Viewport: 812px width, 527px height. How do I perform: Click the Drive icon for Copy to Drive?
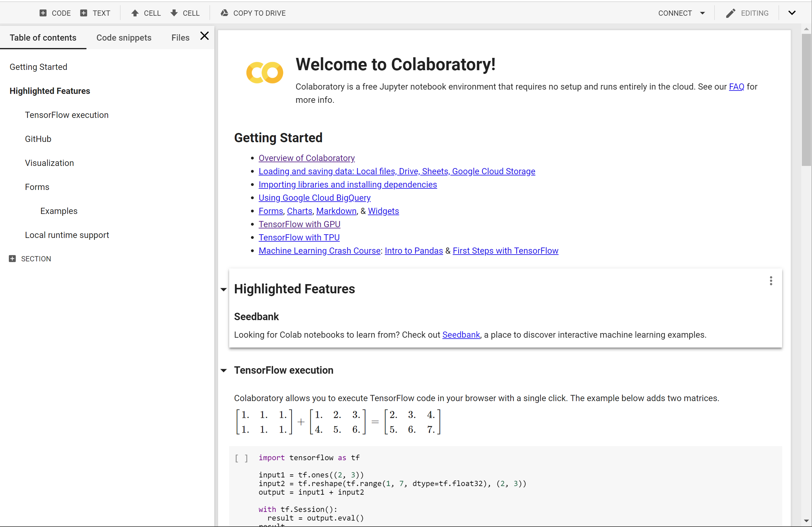click(x=225, y=13)
